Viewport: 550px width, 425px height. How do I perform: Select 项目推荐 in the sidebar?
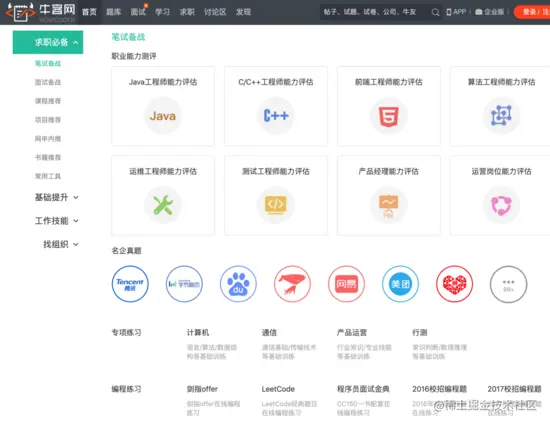pos(48,120)
